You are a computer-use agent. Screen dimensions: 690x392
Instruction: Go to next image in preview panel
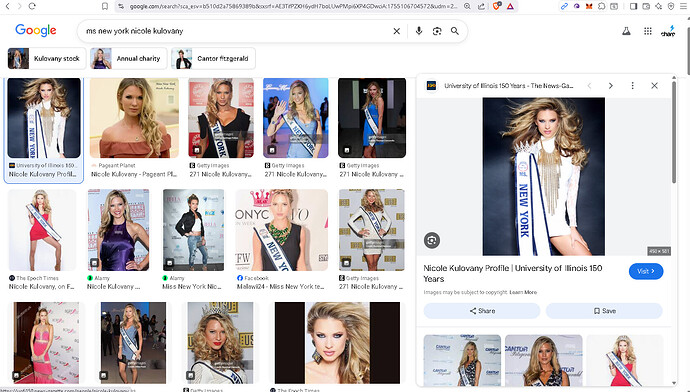[610, 85]
